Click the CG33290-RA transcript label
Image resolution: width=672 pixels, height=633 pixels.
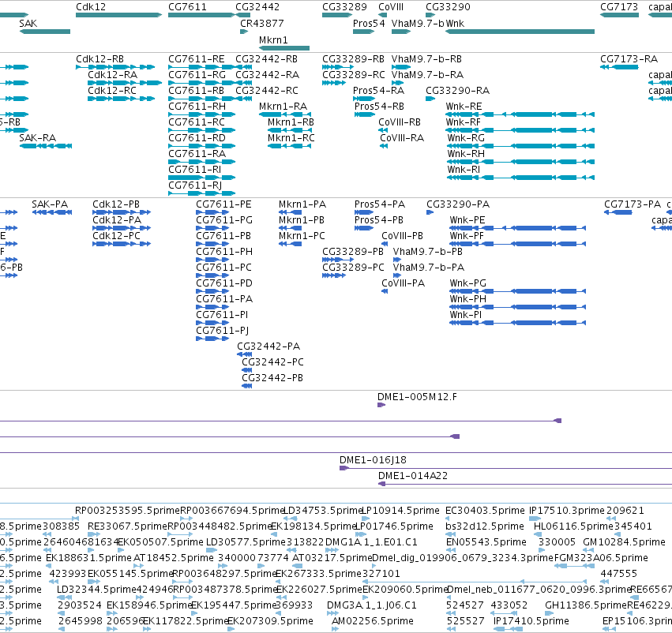(x=457, y=90)
